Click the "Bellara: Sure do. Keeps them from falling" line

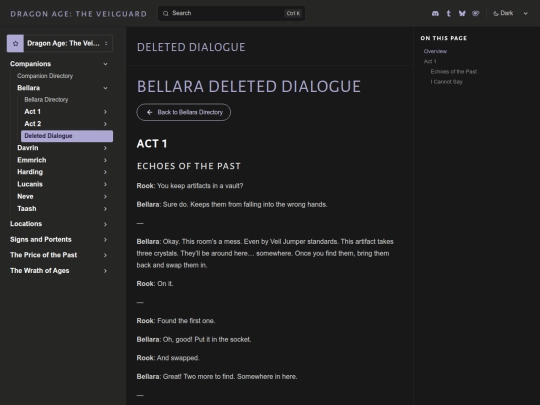coord(232,205)
